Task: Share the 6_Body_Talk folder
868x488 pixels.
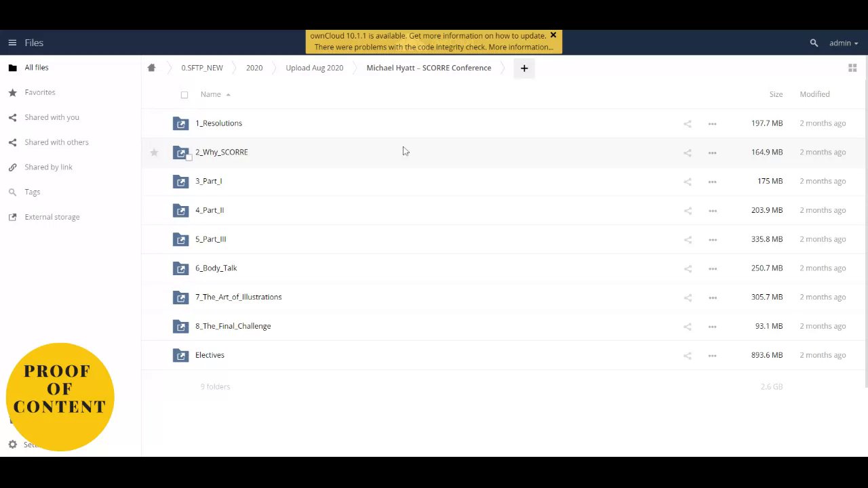Action: [688, 268]
